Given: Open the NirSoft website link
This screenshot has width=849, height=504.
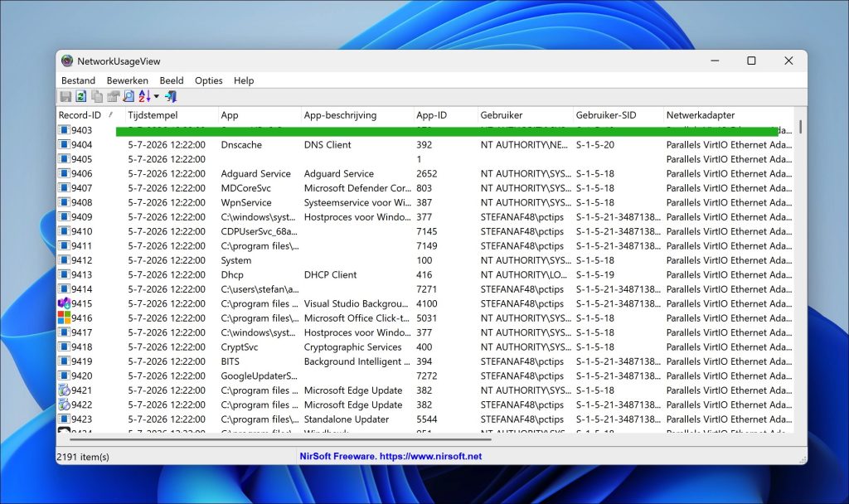Looking at the screenshot, I should coord(391,457).
